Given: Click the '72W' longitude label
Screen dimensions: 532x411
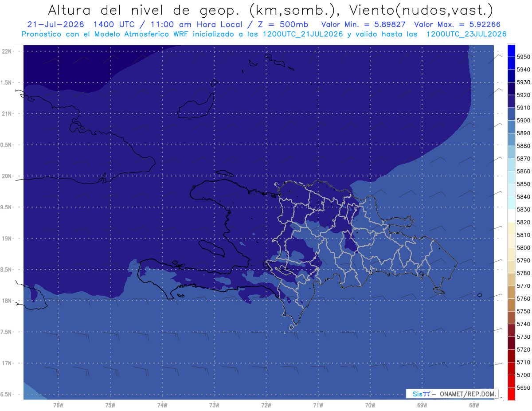Looking at the screenshot, I should [x=266, y=405].
